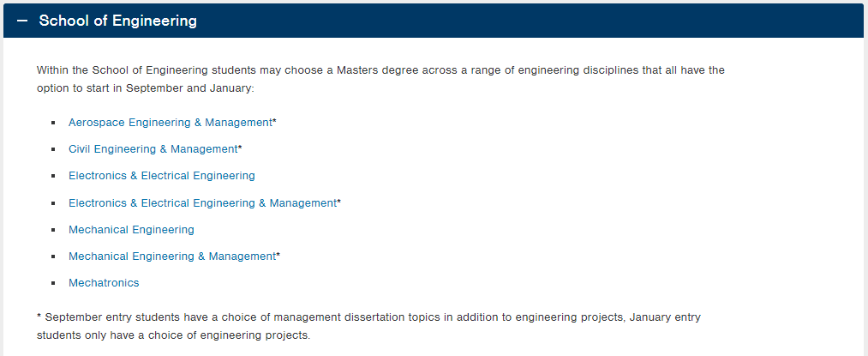
Task: Open the Civil Engineering & Management link
Action: 153,149
